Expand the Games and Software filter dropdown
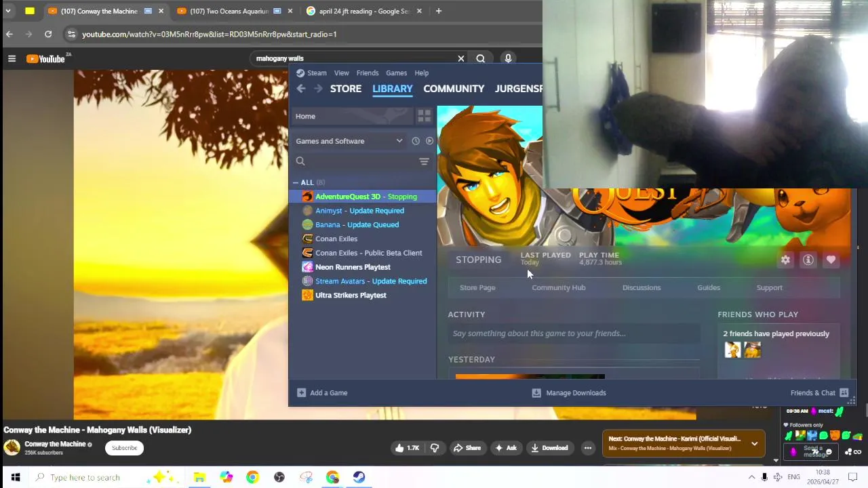The image size is (868, 488). (349, 141)
